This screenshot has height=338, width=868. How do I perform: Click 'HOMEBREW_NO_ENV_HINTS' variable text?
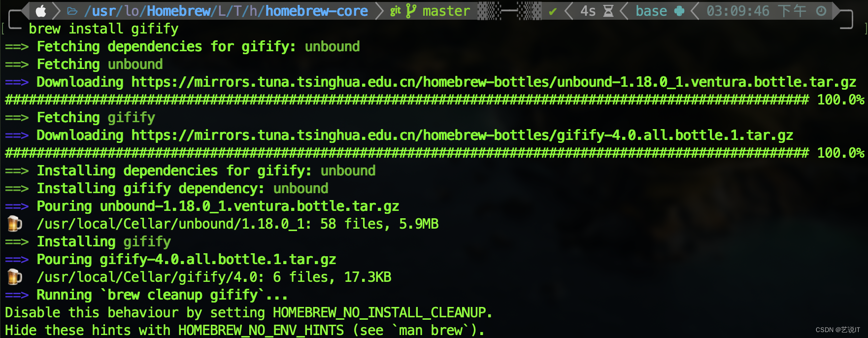261,330
